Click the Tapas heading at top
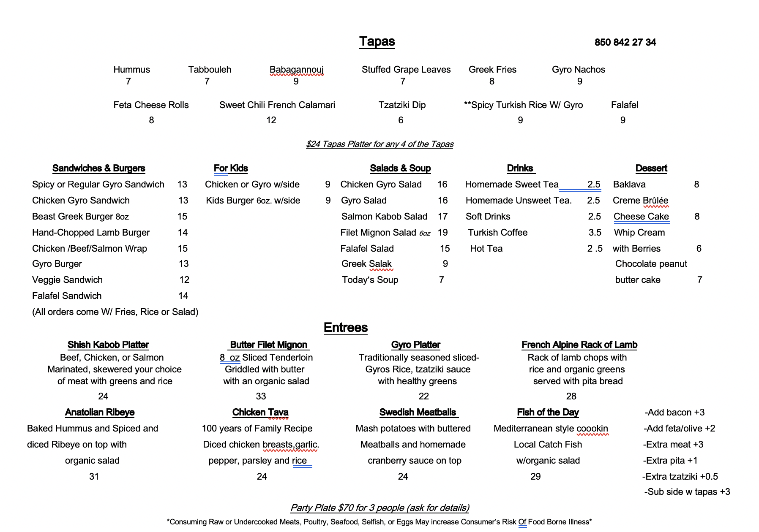Image resolution: width=759 pixels, height=532 pixels. (x=377, y=41)
